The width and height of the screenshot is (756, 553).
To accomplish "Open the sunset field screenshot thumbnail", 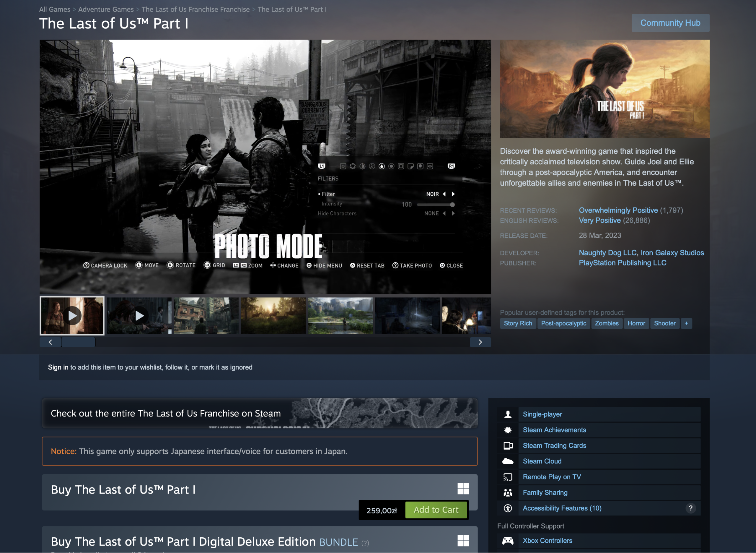I will (x=273, y=316).
